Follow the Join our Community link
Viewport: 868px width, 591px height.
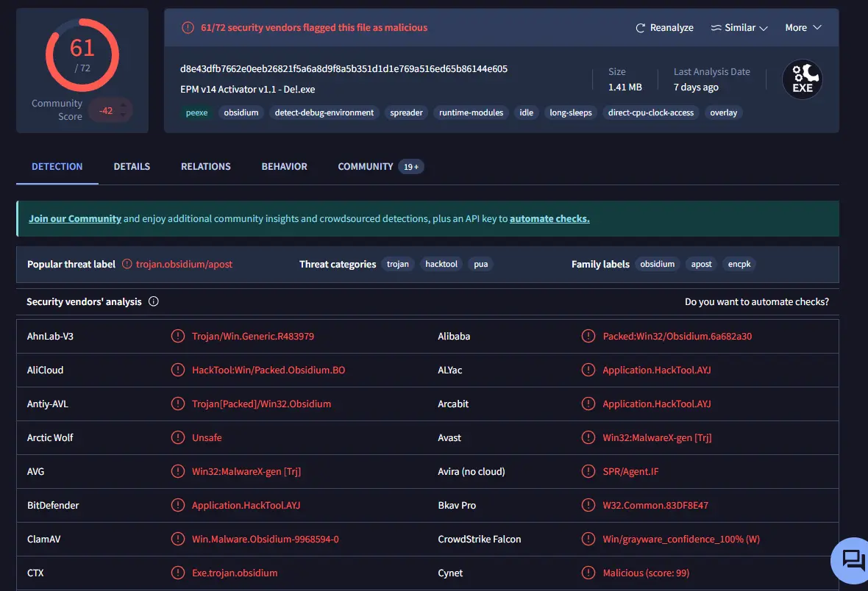[75, 218]
